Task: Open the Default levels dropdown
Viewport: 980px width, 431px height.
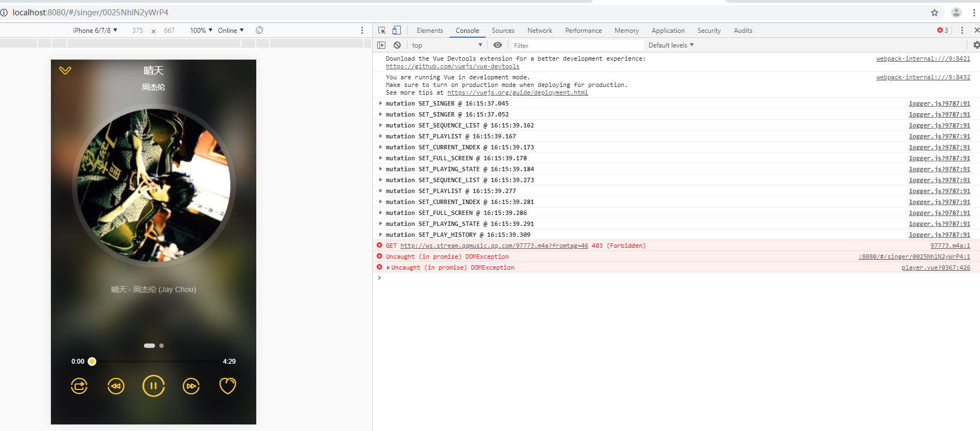Action: (671, 45)
